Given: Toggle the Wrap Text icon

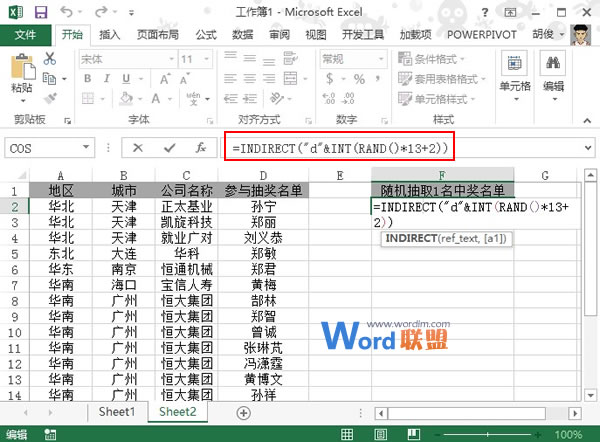Looking at the screenshot, I should (290, 58).
